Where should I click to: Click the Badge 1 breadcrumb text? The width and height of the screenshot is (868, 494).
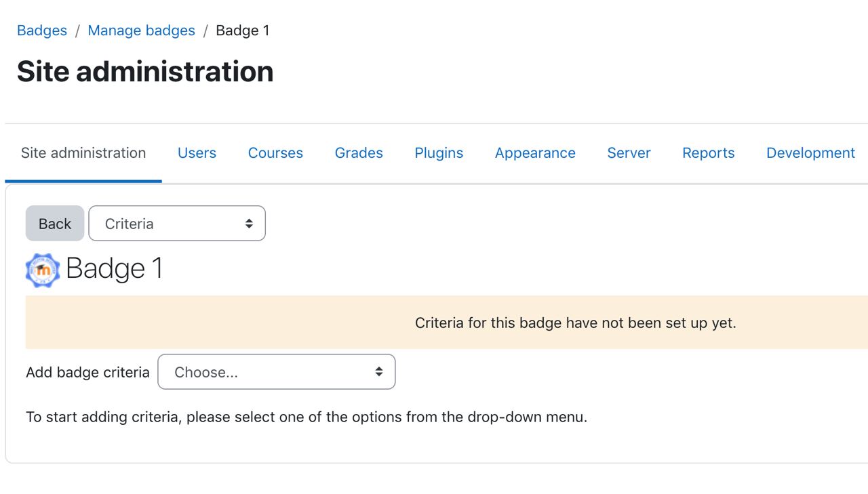click(243, 30)
